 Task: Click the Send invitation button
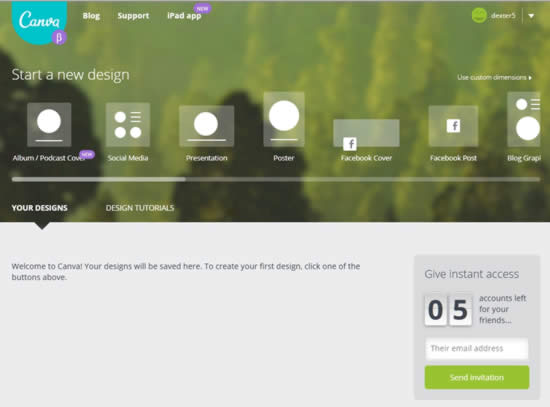pos(477,378)
